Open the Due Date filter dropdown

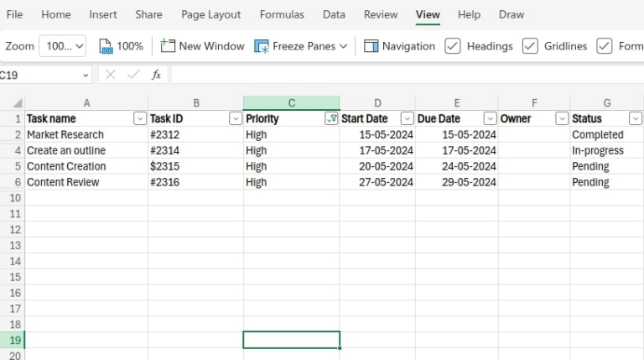tap(490, 119)
